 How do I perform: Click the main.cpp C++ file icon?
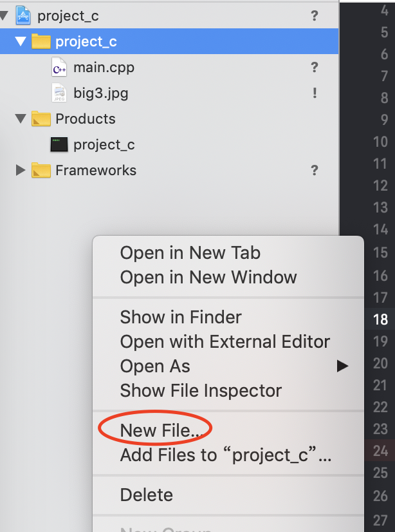(59, 68)
